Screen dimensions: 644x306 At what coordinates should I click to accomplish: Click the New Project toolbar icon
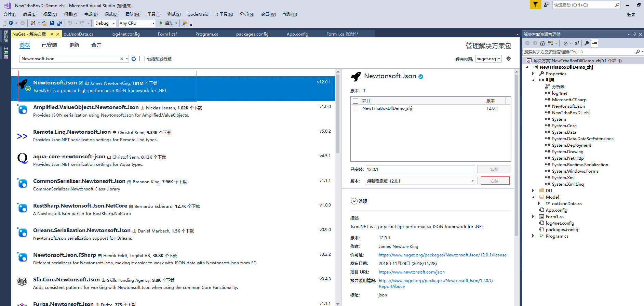click(x=33, y=23)
